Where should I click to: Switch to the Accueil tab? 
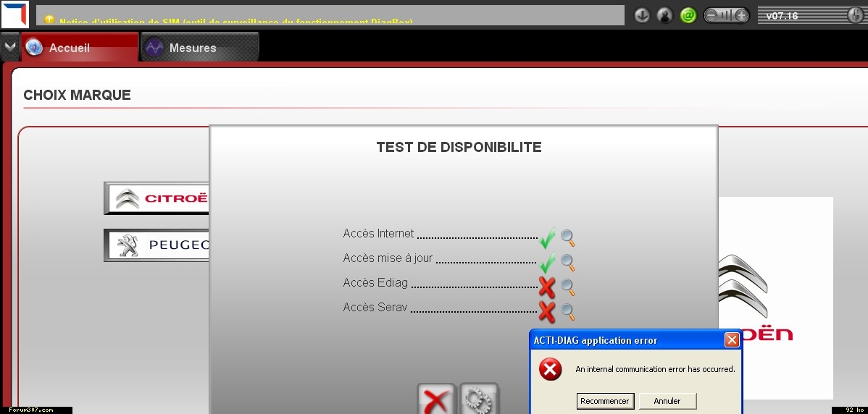tap(80, 48)
